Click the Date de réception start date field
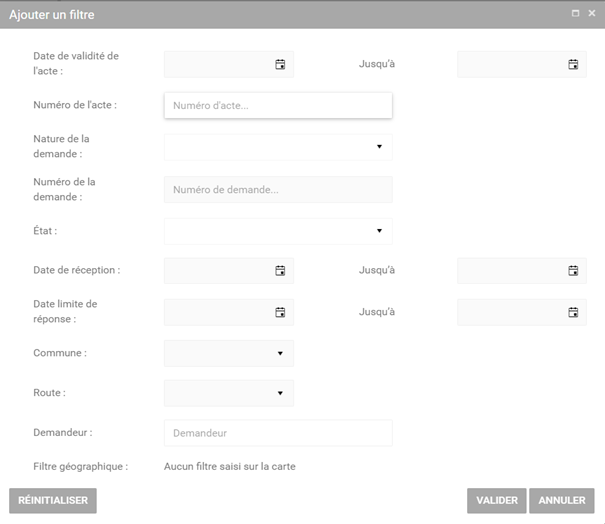This screenshot has width=605, height=524. coord(217,270)
